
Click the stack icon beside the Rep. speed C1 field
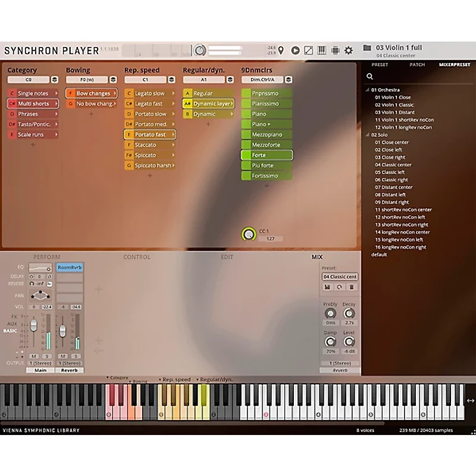coord(171,80)
